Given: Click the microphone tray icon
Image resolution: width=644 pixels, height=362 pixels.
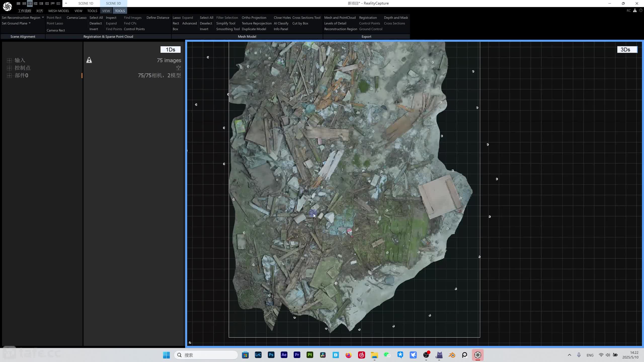Looking at the screenshot, I should coord(579,355).
